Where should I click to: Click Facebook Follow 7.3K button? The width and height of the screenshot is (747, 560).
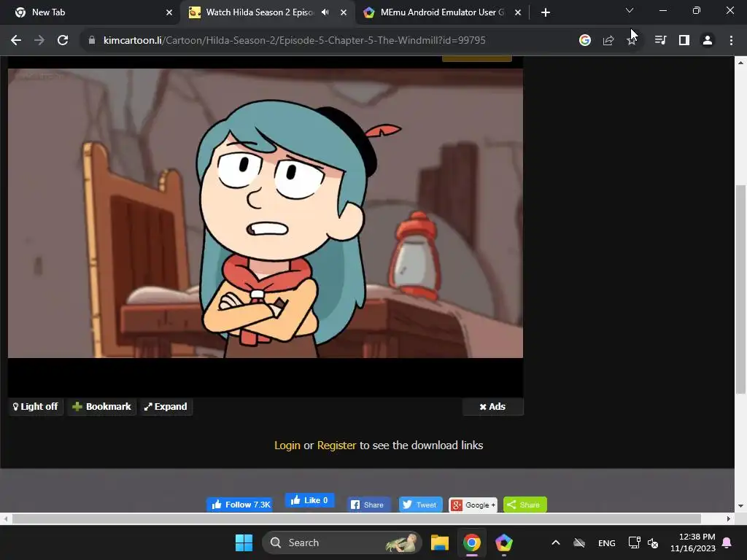click(x=239, y=505)
